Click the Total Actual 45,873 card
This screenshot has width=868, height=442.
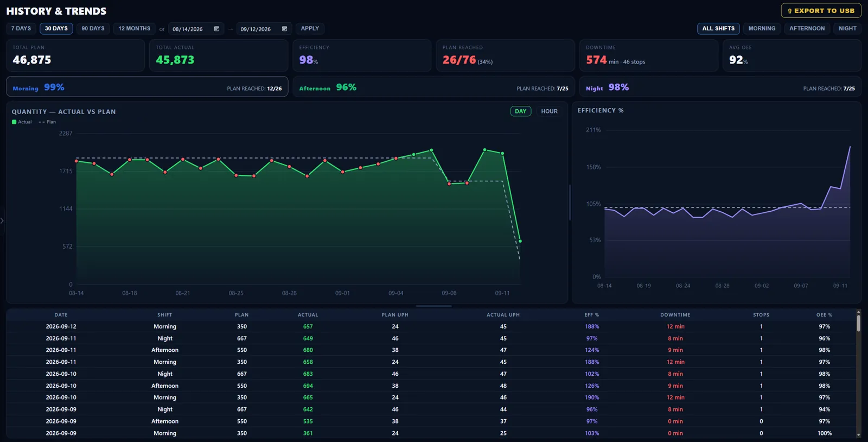click(x=219, y=55)
